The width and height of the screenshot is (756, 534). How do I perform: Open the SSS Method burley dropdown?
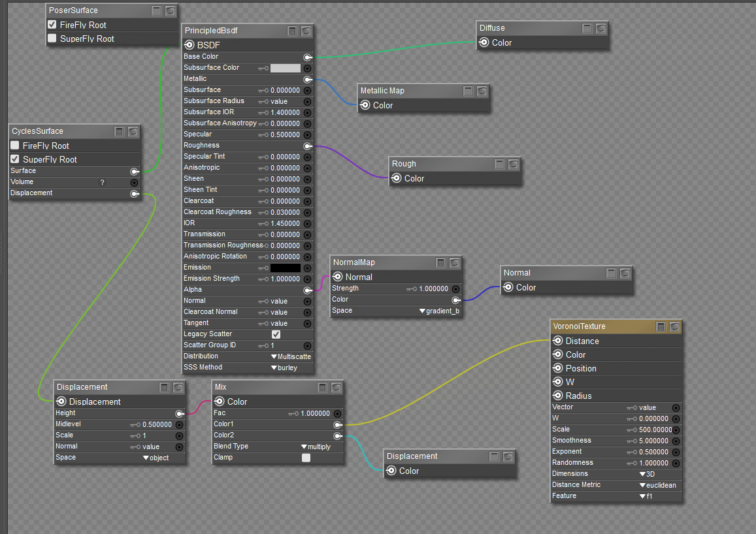point(284,368)
